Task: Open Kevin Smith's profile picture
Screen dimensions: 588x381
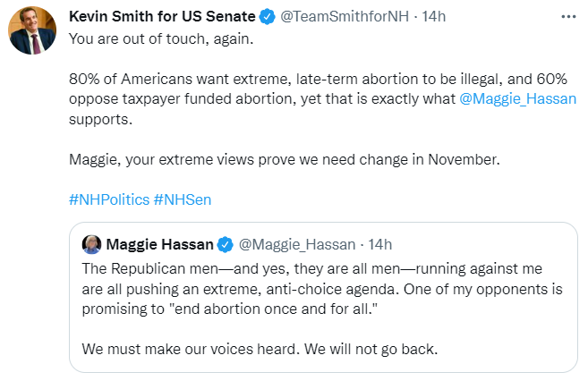Action: 33,33
